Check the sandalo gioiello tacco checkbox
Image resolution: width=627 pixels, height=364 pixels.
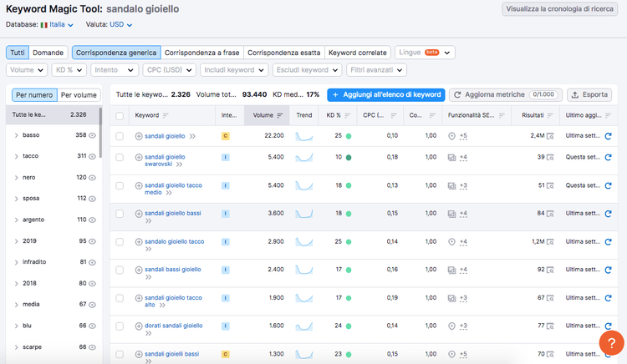tap(120, 242)
